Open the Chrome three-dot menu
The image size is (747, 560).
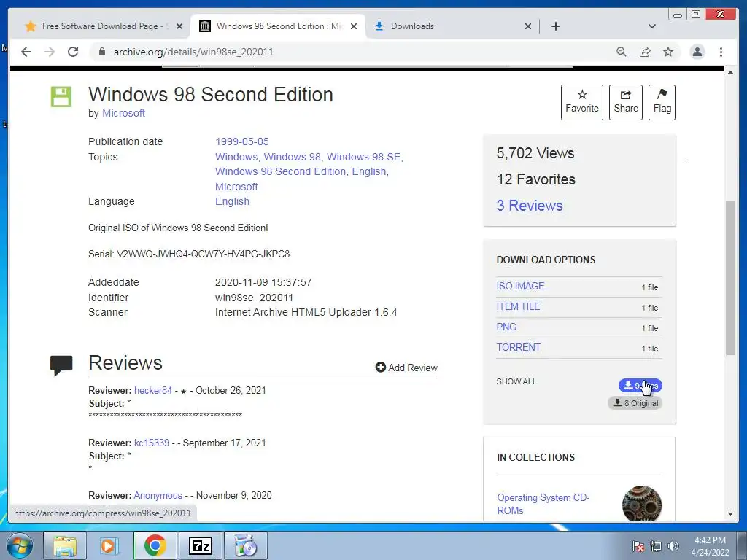721,52
